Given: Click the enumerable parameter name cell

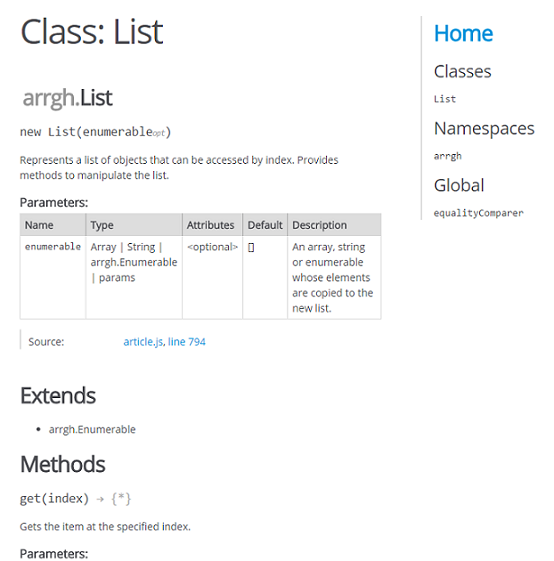Looking at the screenshot, I should pos(53,277).
